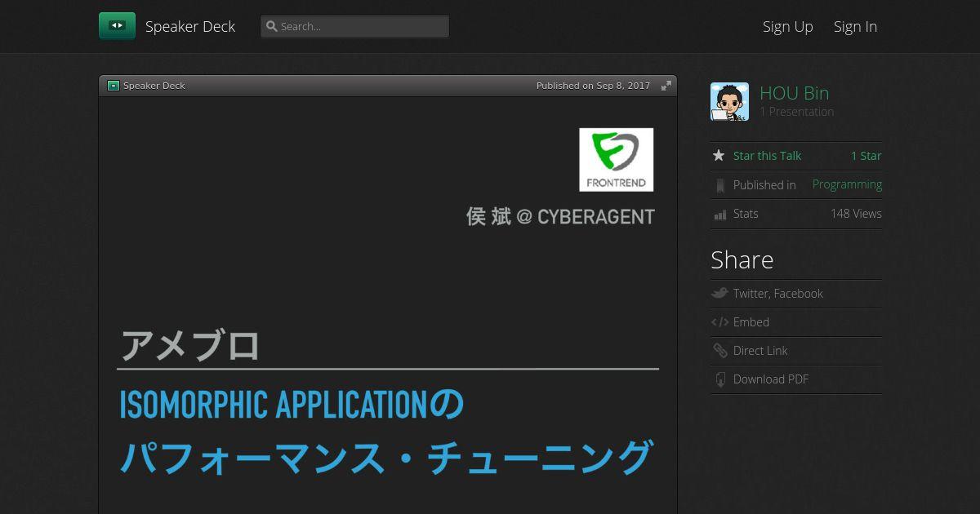Viewport: 980px width, 514px height.
Task: Click the code brackets Embed icon
Action: coord(719,322)
